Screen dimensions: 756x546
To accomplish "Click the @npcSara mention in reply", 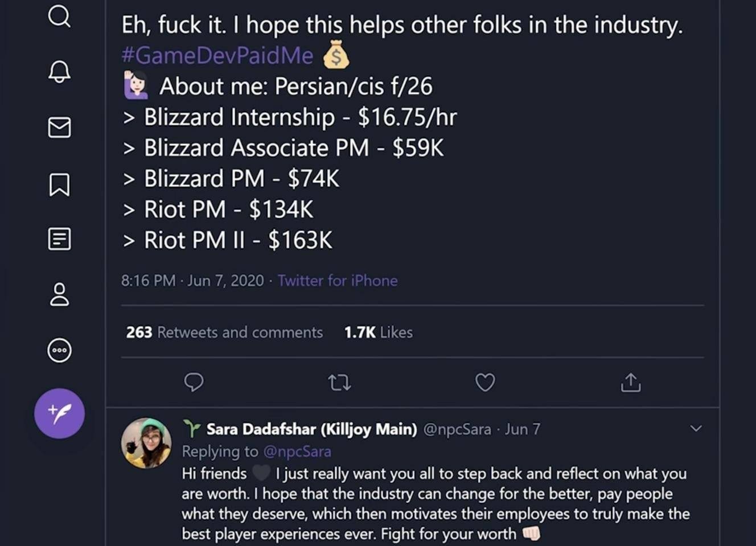I will point(297,451).
